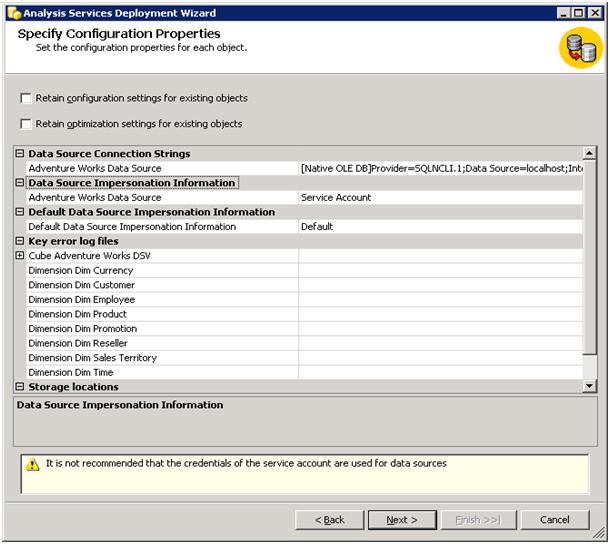
Task: Collapse Key error log files section
Action: [19, 241]
